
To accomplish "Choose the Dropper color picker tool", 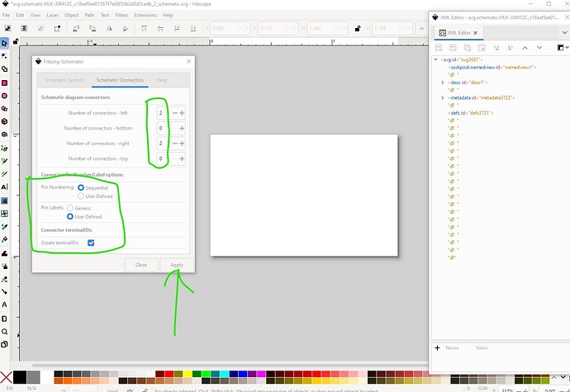I will coord(4,227).
